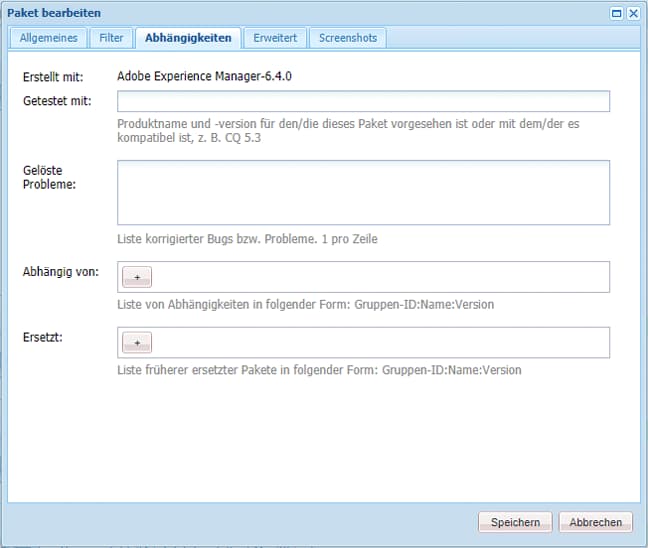Switch to the Allgemeines tab
Viewport: 648px width, 548px height.
click(49, 38)
